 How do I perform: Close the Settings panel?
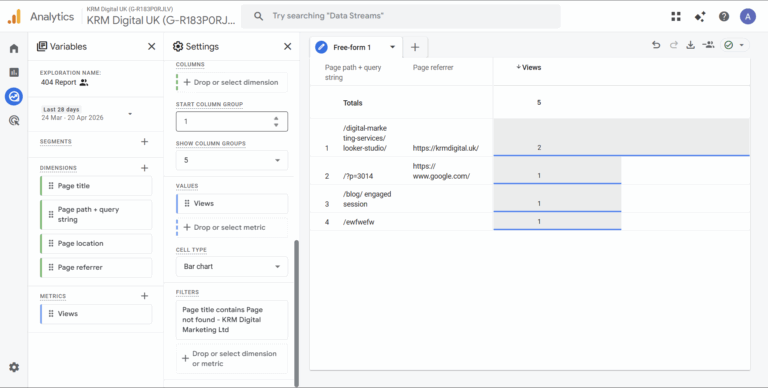click(x=288, y=47)
